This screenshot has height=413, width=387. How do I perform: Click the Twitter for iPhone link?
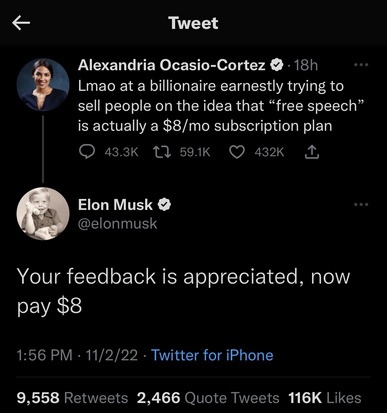[x=212, y=355]
